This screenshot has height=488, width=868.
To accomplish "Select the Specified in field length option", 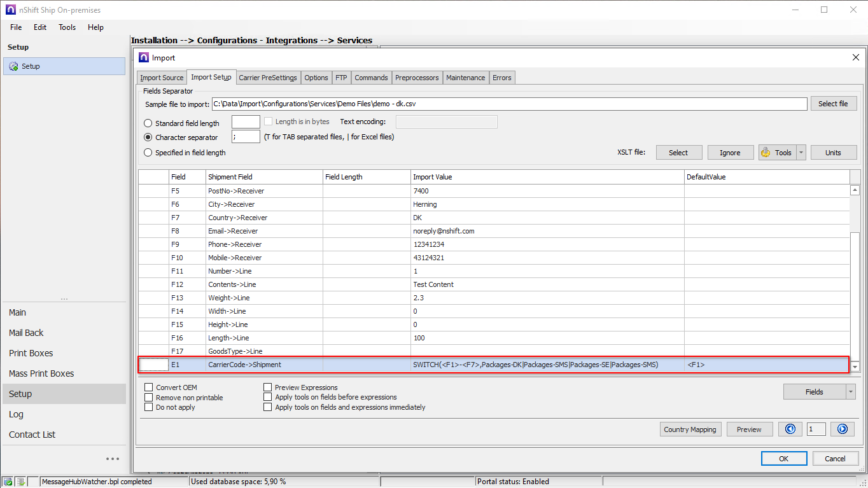I will [x=148, y=153].
